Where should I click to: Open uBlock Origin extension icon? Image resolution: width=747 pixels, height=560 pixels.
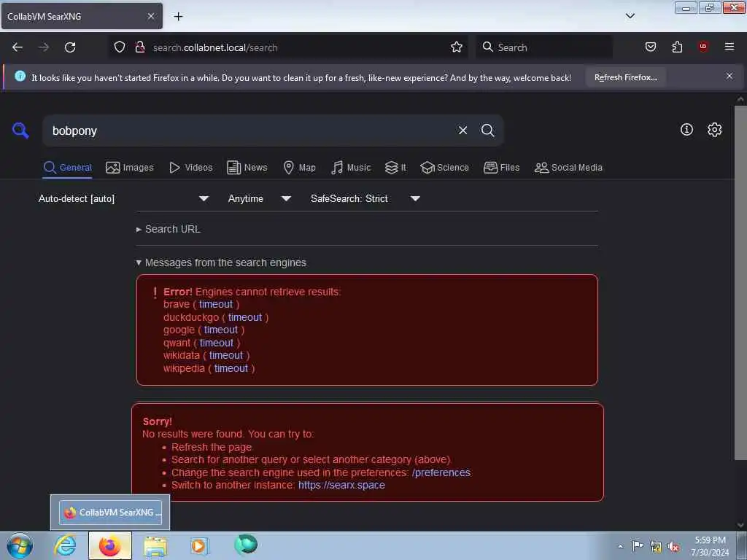tap(703, 46)
